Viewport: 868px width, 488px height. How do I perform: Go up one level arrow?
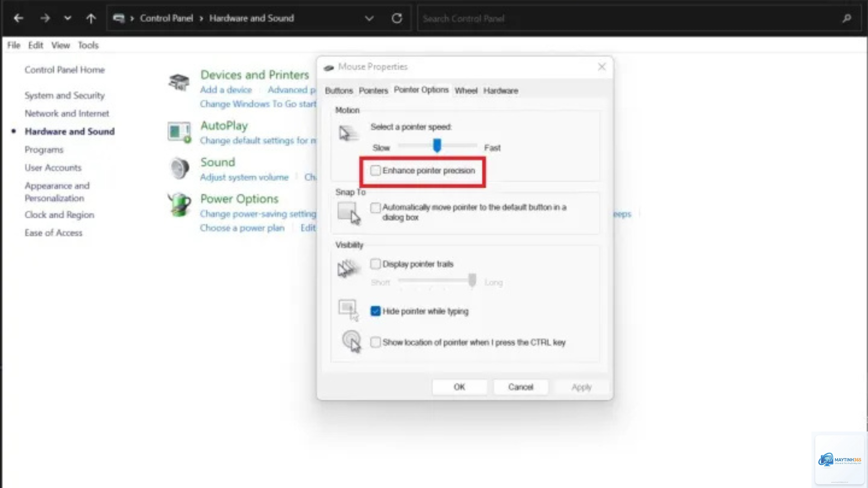(x=91, y=18)
